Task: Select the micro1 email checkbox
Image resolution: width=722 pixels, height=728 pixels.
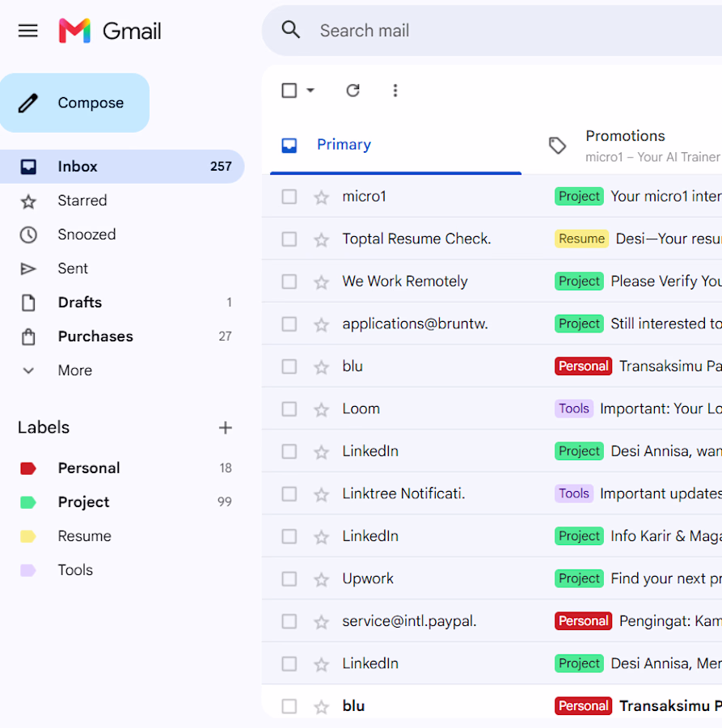Action: [289, 197]
